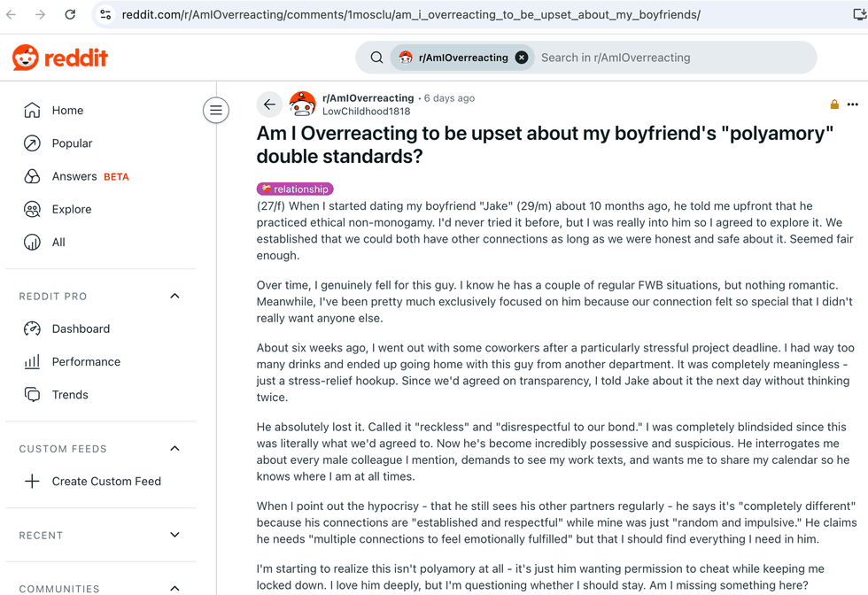Image resolution: width=868 pixels, height=595 pixels.
Task: Click the All chart icon
Action: pyautogui.click(x=32, y=243)
